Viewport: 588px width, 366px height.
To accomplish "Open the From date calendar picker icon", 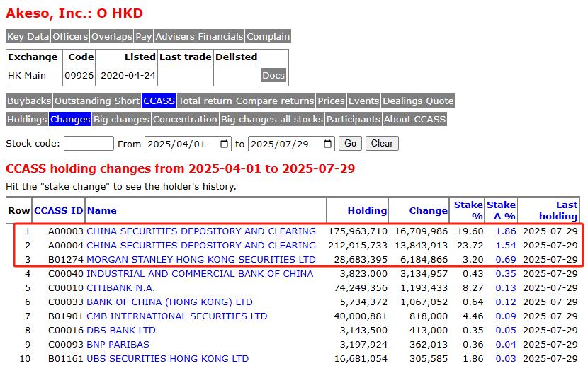I will [225, 144].
